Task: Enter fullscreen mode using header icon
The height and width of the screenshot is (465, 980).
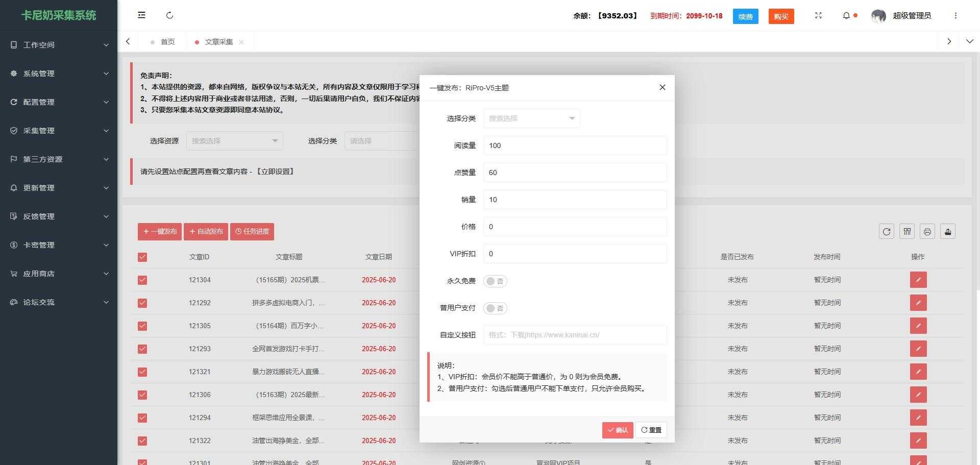Action: pos(818,16)
